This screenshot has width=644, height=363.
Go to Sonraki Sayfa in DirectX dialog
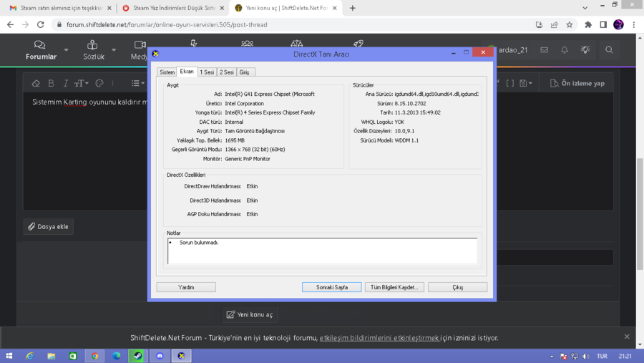click(x=332, y=287)
